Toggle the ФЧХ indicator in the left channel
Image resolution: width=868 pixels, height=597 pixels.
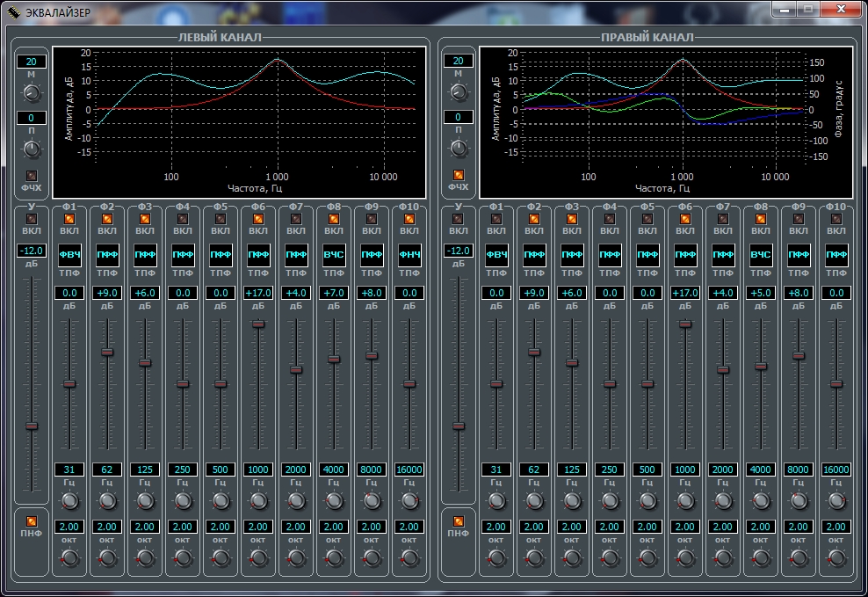pyautogui.click(x=32, y=175)
